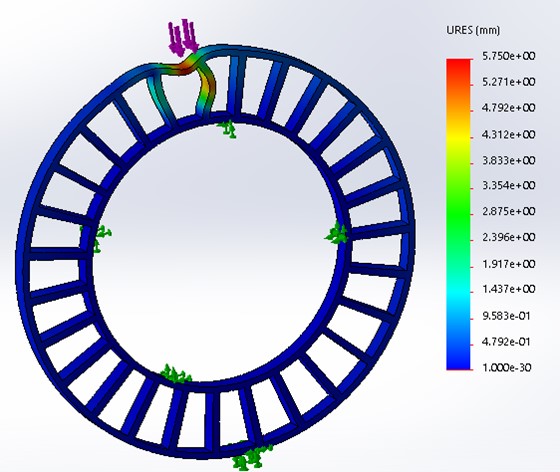Click legend value 2.875e+00

[x=509, y=211]
